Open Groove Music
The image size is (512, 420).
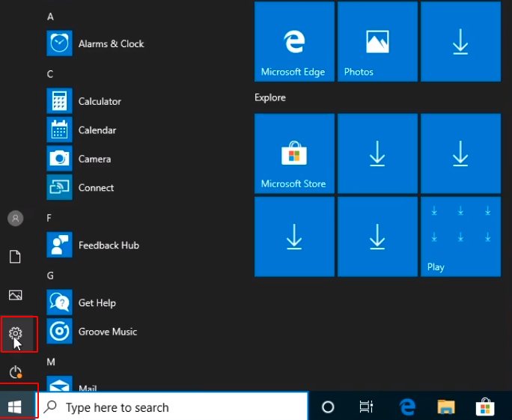click(92, 331)
